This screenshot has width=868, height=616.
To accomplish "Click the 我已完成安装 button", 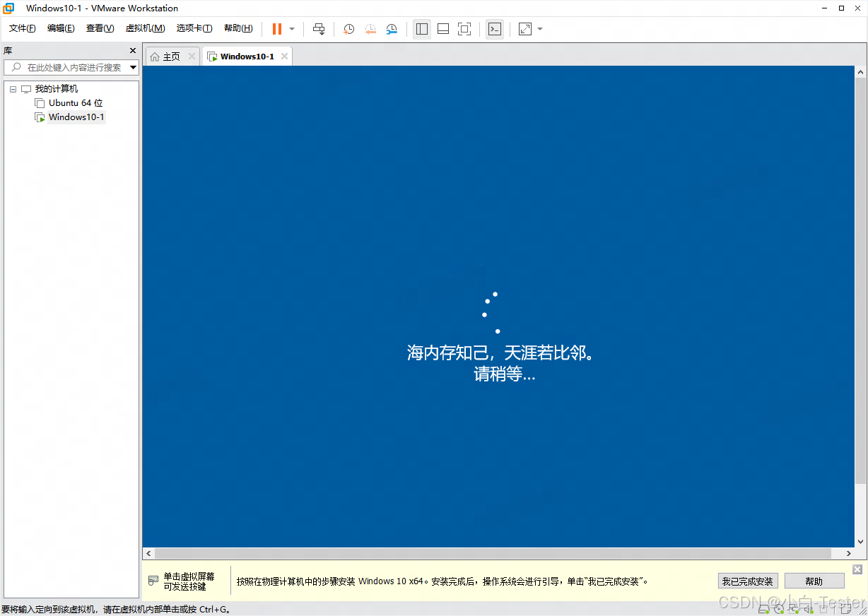I will 748,581.
